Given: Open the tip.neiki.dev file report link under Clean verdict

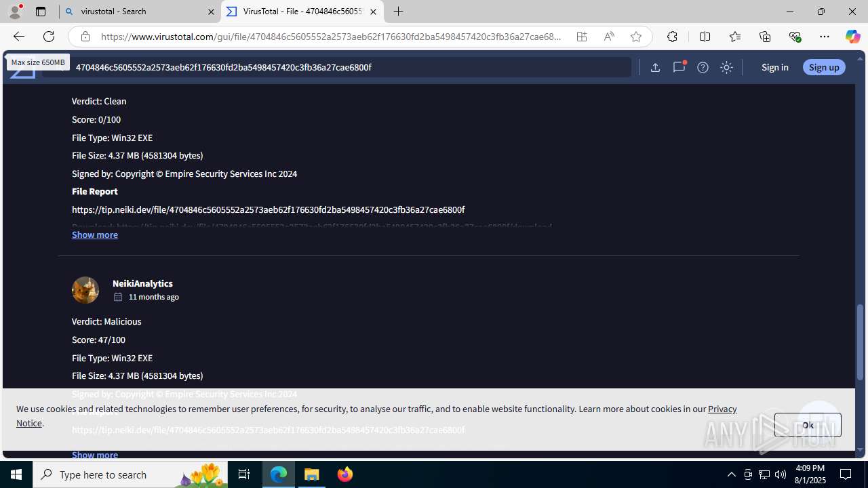Looking at the screenshot, I should point(268,209).
